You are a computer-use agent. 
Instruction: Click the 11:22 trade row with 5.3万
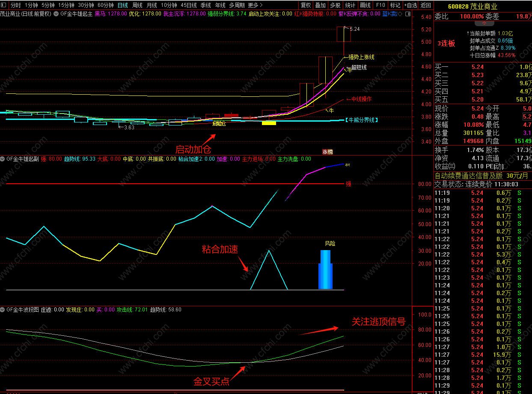pos(483,254)
